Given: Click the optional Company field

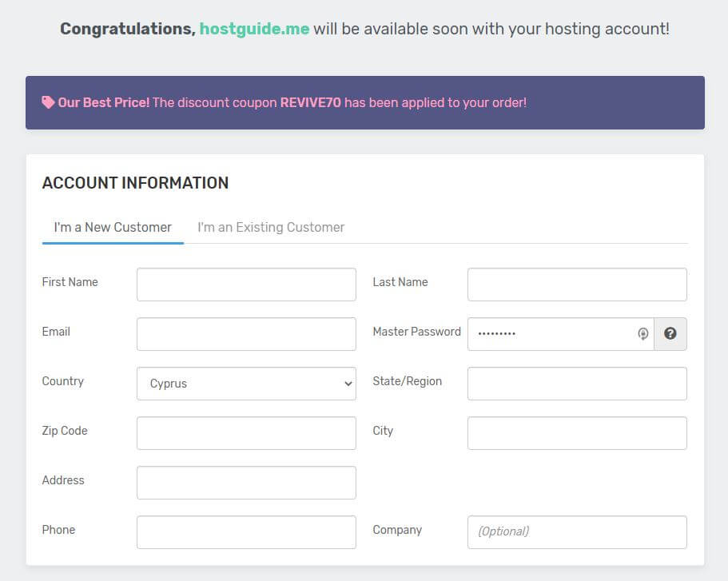Looking at the screenshot, I should pyautogui.click(x=577, y=532).
